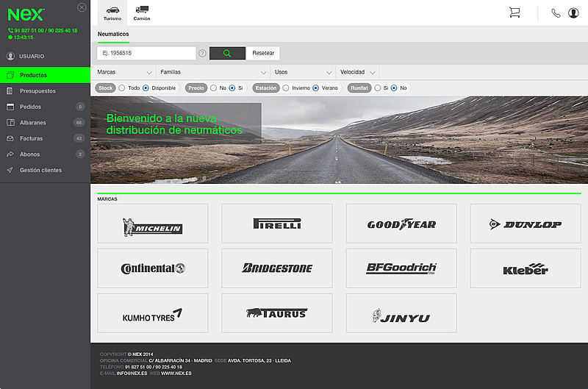This screenshot has width=588, height=389.
Task: Open Presupuestos in the sidebar
Action: click(x=45, y=91)
